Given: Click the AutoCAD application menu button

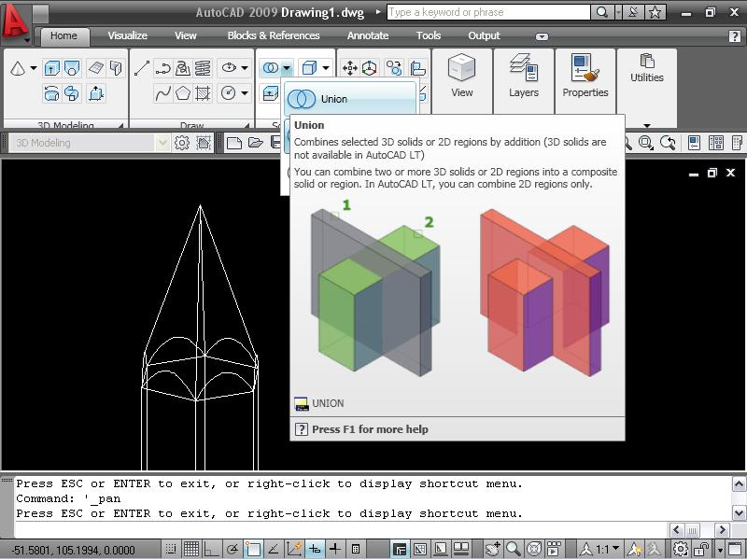Looking at the screenshot, I should pyautogui.click(x=14, y=21).
